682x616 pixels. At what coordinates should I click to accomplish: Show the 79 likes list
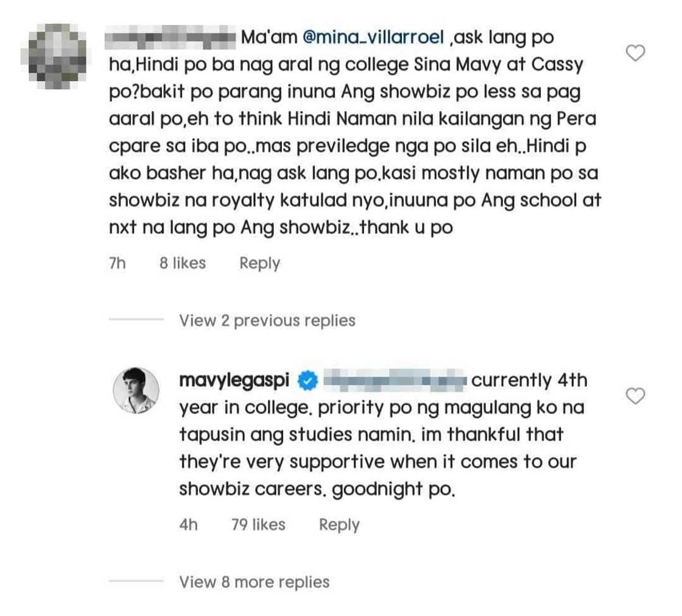pos(259,525)
